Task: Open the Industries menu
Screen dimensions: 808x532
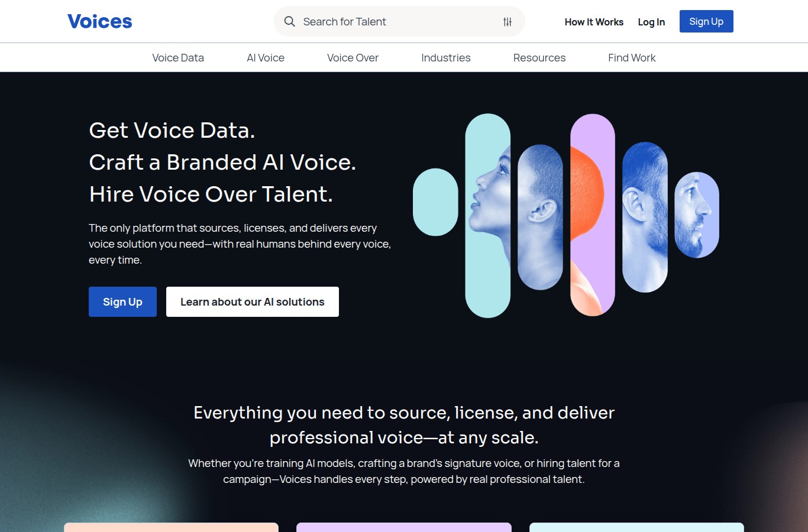Action: click(x=446, y=58)
